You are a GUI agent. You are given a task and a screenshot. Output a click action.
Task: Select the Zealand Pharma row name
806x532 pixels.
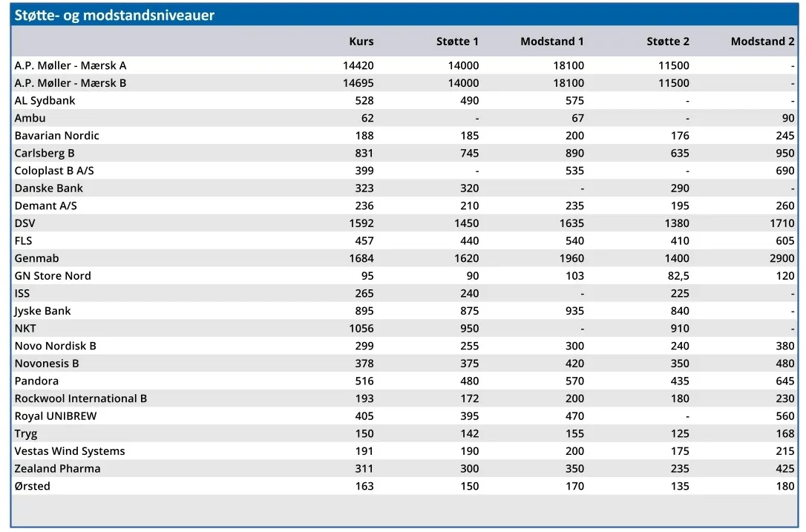[x=58, y=469]
